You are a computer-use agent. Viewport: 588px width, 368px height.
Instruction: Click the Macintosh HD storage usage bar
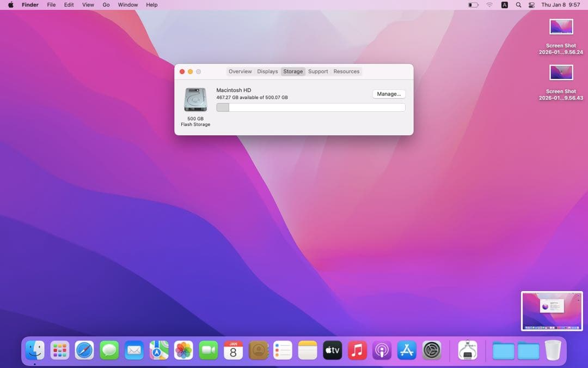point(310,107)
